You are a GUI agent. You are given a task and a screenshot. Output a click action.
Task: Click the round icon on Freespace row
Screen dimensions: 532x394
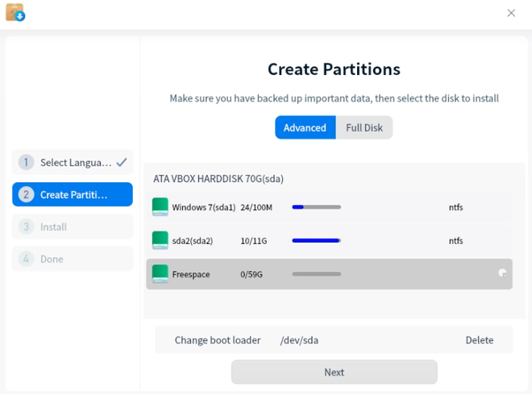tap(502, 273)
